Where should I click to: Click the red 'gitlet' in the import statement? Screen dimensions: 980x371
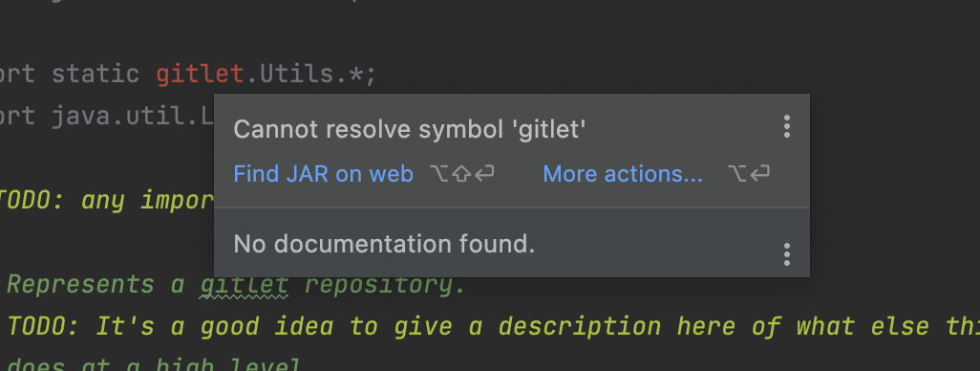pos(200,75)
